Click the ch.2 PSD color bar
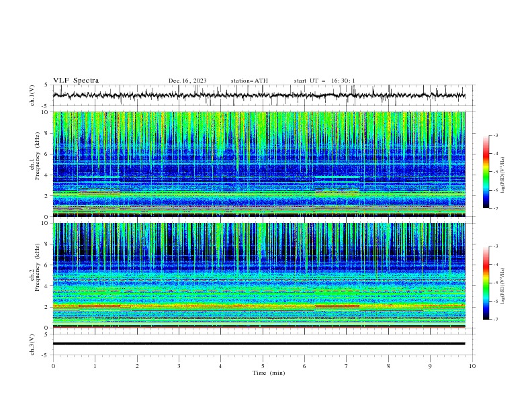The width and height of the screenshot is (532, 411). click(x=486, y=283)
